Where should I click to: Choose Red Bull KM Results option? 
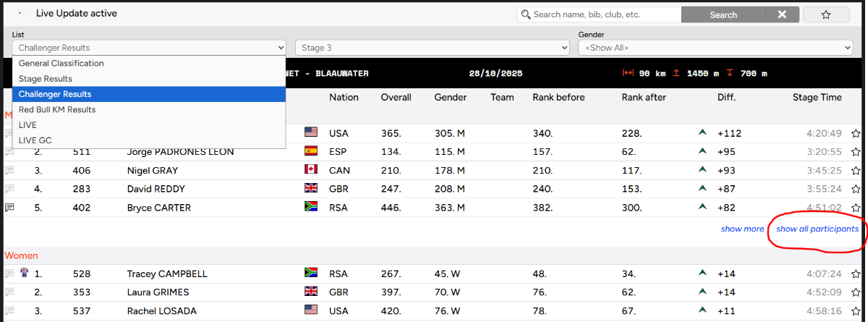pos(57,109)
